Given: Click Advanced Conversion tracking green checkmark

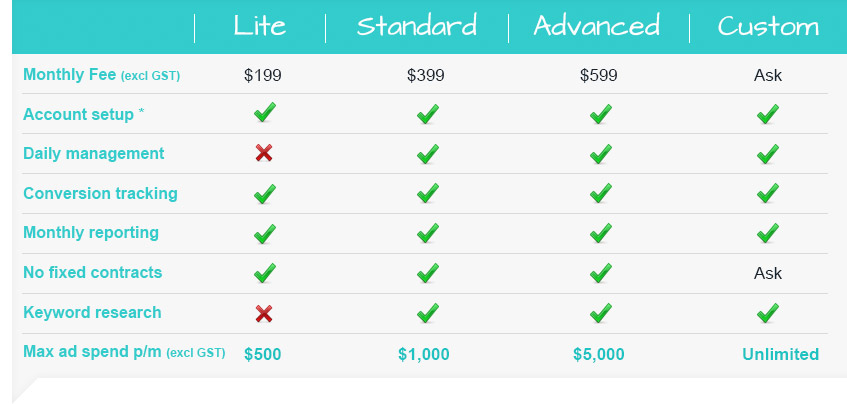Looking at the screenshot, I should point(601,193).
